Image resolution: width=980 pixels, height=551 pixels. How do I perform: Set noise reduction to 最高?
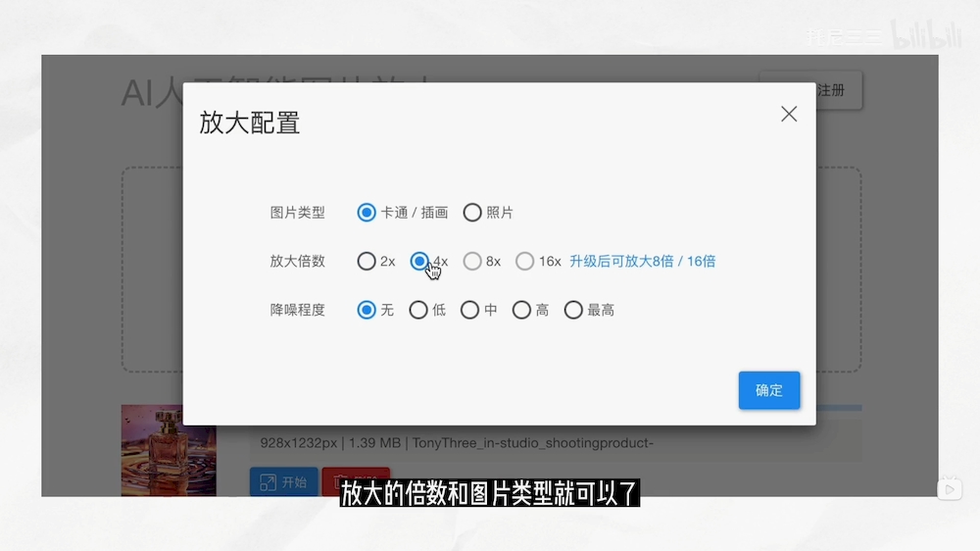[573, 310]
